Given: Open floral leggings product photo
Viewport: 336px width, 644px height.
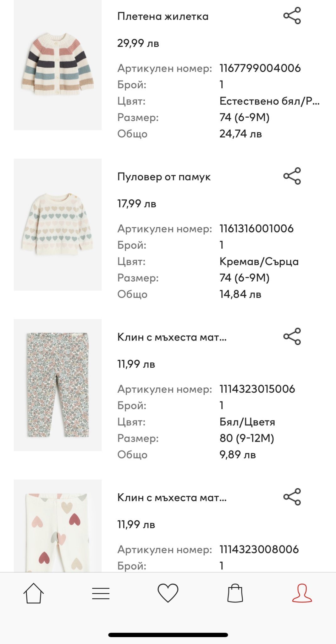Looking at the screenshot, I should coord(58,385).
